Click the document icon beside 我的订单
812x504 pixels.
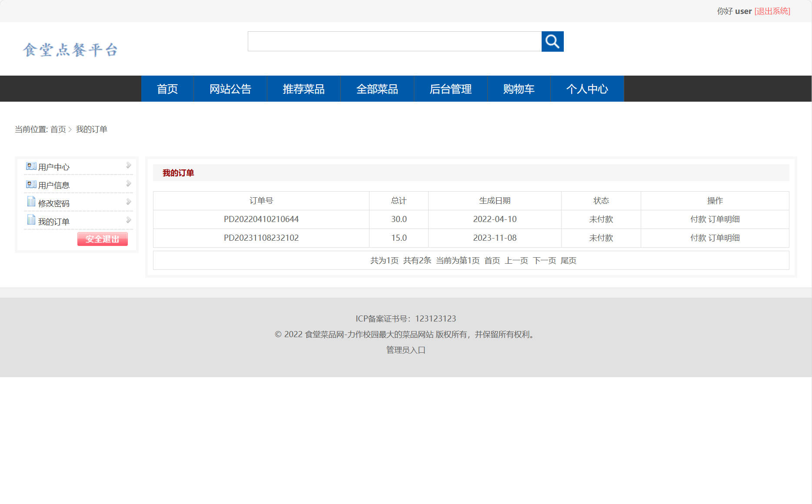(30, 220)
